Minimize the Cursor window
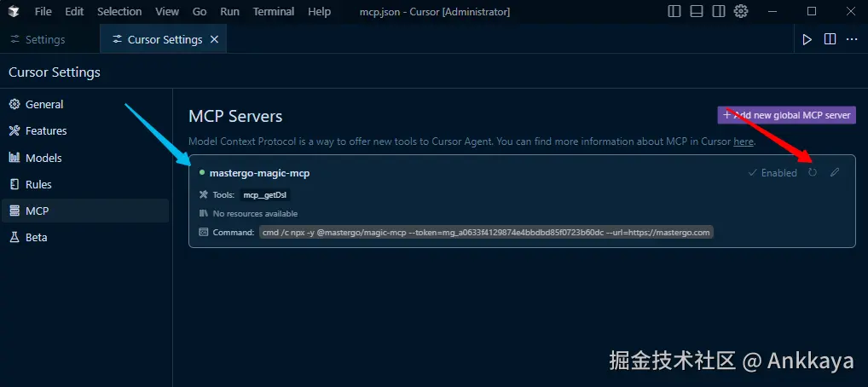This screenshot has width=868, height=387. coord(773,11)
